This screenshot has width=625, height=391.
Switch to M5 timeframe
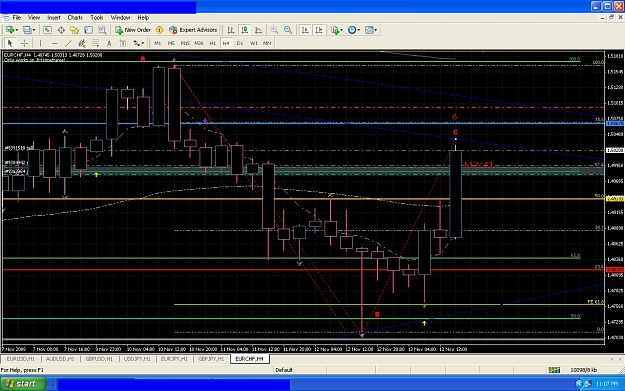click(171, 43)
